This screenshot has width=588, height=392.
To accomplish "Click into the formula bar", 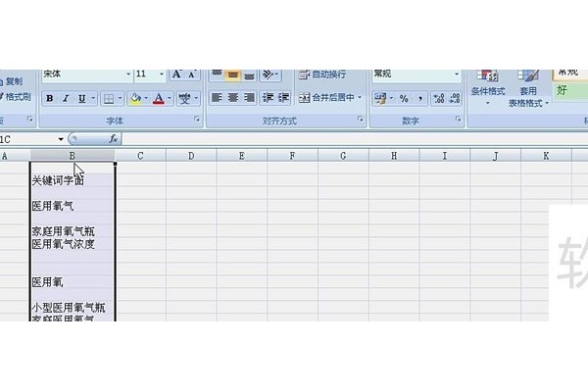I will [x=355, y=139].
